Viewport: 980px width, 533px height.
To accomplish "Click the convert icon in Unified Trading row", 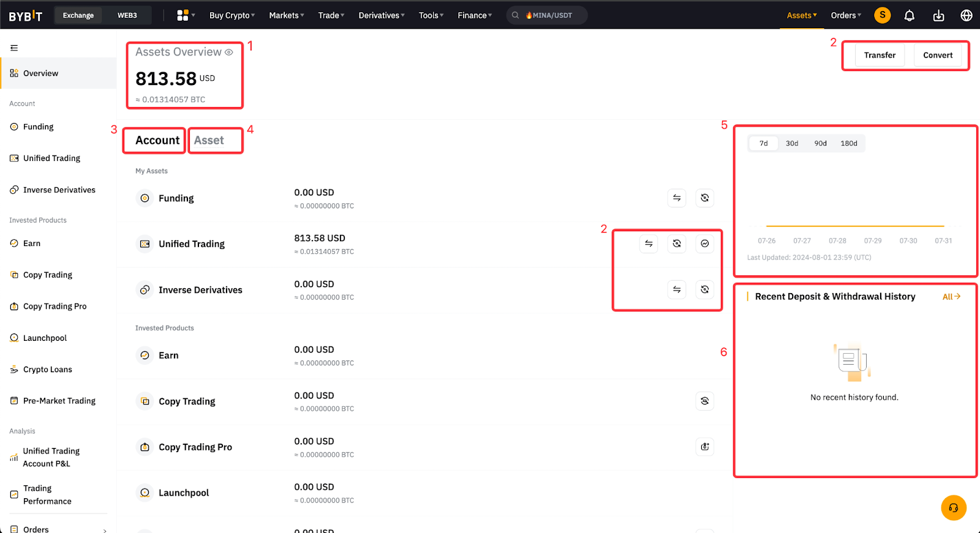I will 677,244.
